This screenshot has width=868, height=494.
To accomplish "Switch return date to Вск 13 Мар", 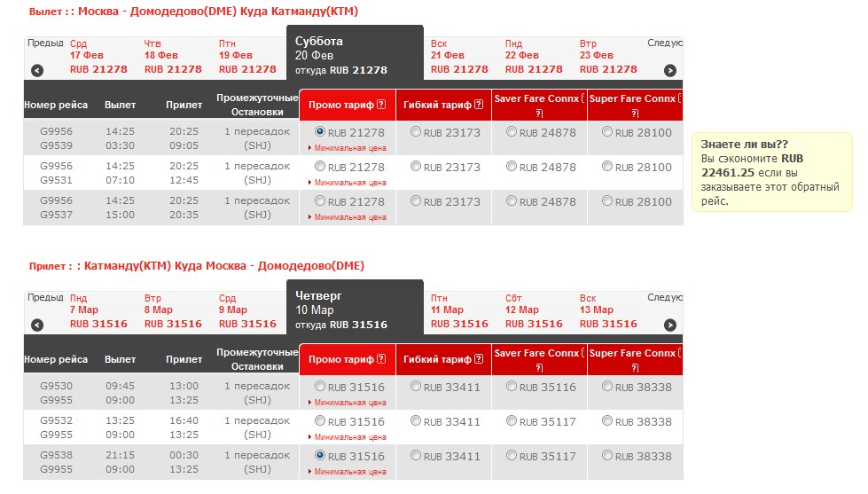I will (x=607, y=311).
